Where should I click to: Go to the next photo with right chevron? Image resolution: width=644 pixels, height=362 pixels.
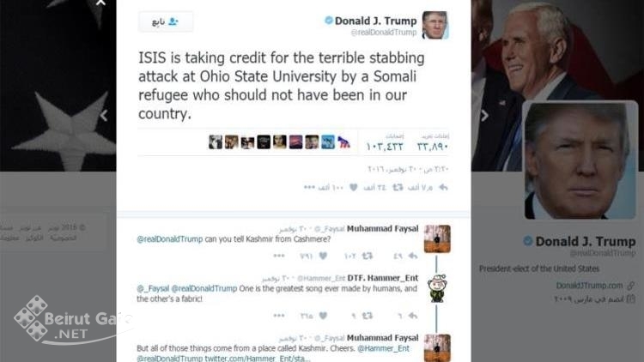tap(484, 116)
